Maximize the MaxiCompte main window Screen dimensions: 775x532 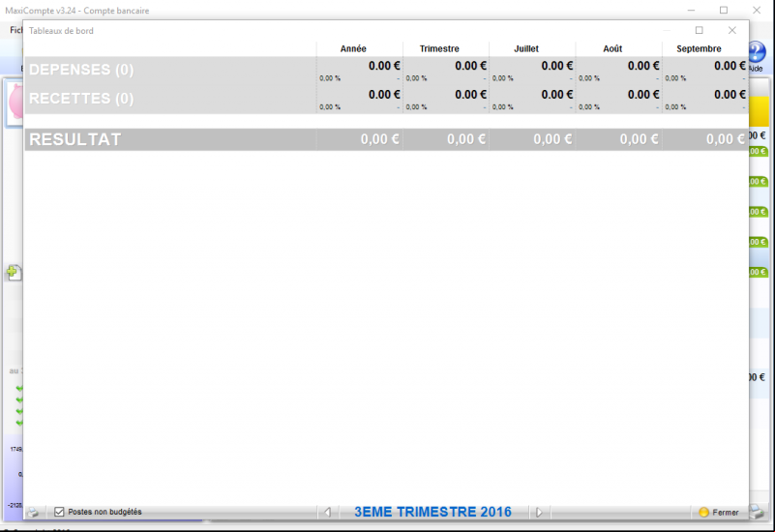(724, 10)
